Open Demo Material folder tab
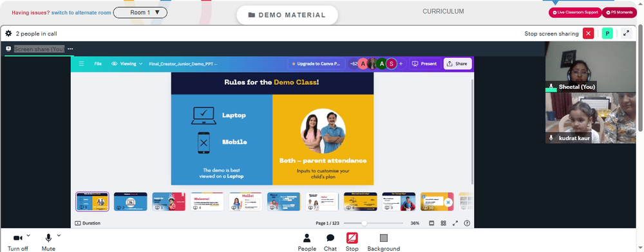 click(x=287, y=15)
